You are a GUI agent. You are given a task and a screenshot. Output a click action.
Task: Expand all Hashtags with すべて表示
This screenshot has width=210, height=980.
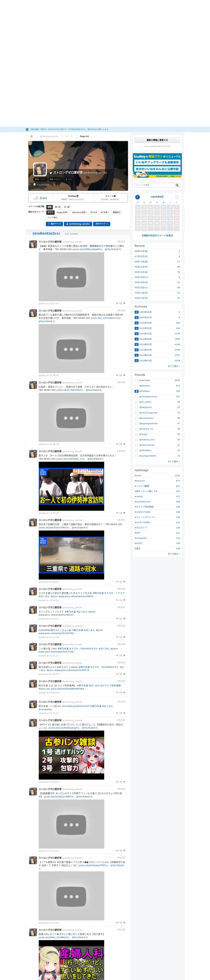coord(174,554)
